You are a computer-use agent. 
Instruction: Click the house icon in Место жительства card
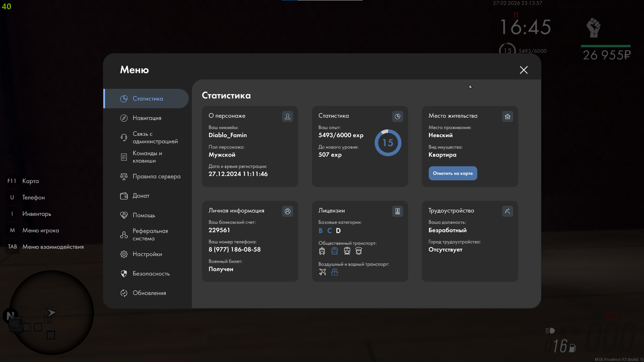[507, 116]
